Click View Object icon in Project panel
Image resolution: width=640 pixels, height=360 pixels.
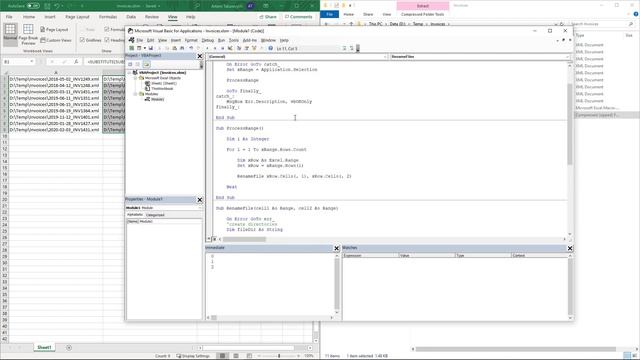[138, 64]
